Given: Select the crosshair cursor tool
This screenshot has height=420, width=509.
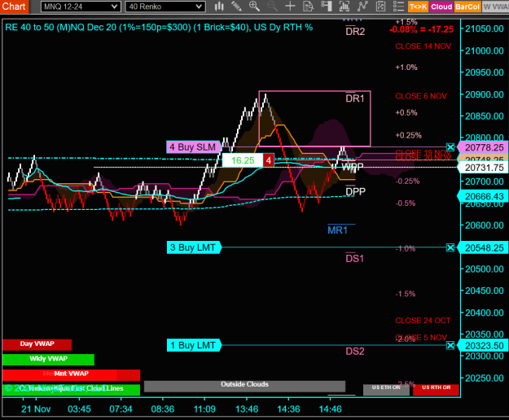Looking at the screenshot, I should tap(290, 7).
